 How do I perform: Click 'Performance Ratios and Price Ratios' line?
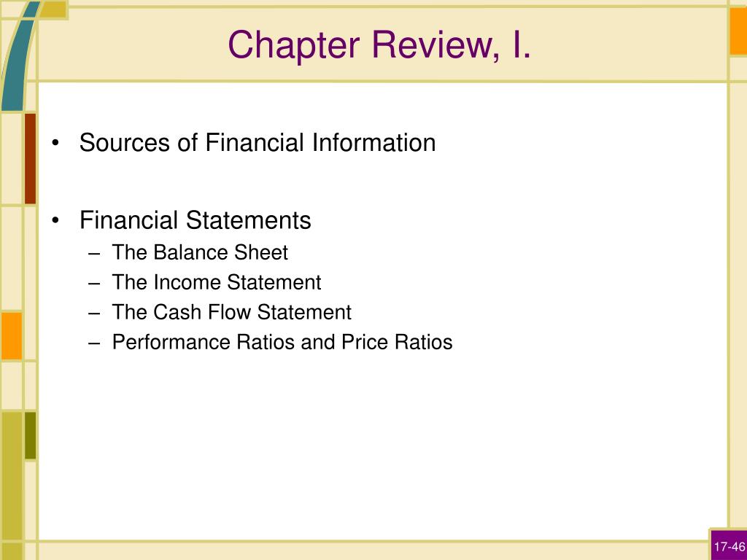[x=282, y=343]
